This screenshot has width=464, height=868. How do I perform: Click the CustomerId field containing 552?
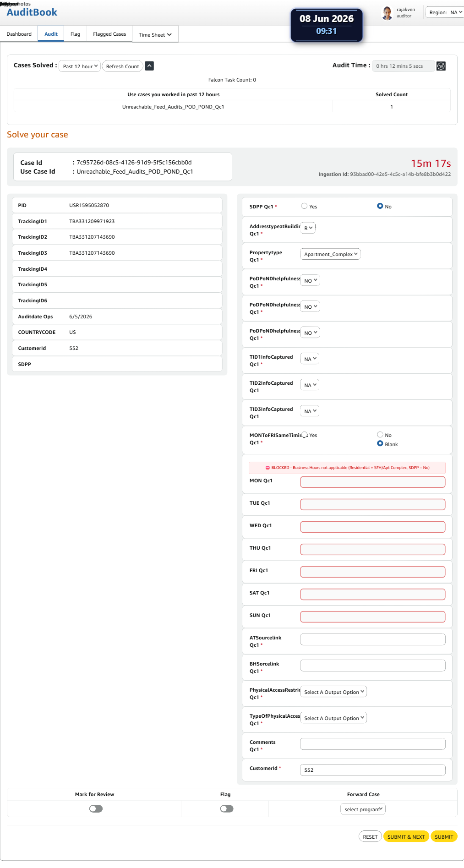(373, 770)
